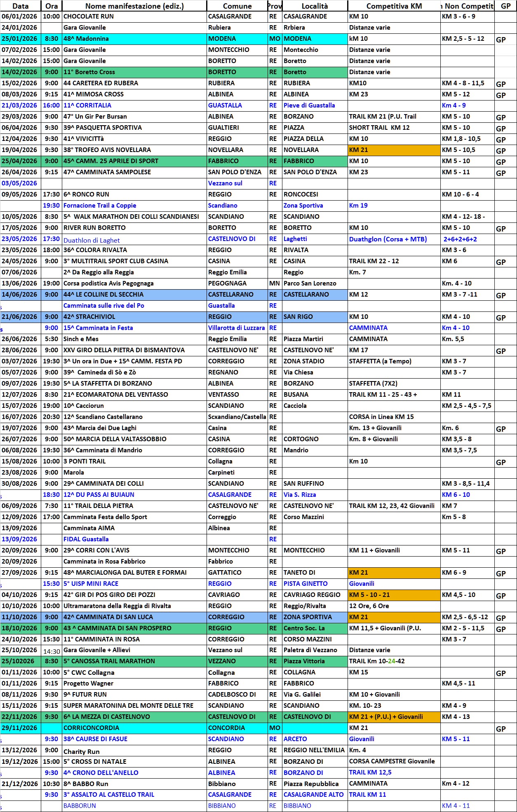517x812 pixels.
Task: Select the 'Villarotta di Luzzara' cell
Action: pos(237,328)
